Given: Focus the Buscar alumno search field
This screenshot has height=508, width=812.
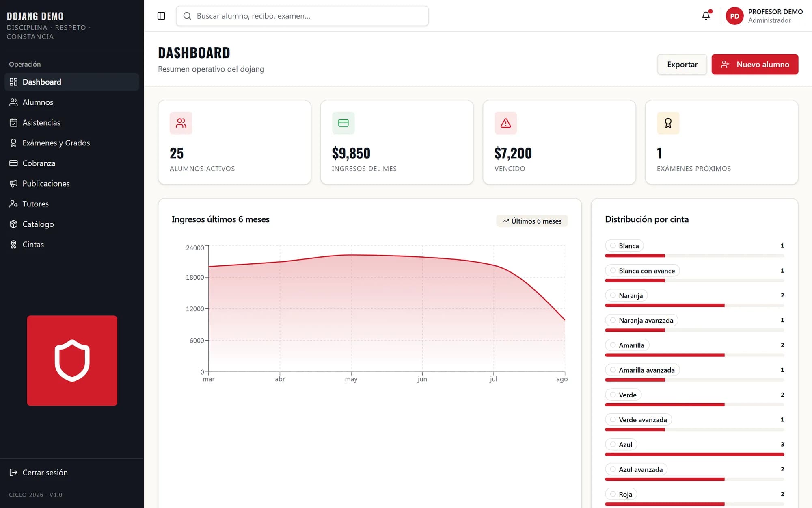Looking at the screenshot, I should (x=302, y=16).
